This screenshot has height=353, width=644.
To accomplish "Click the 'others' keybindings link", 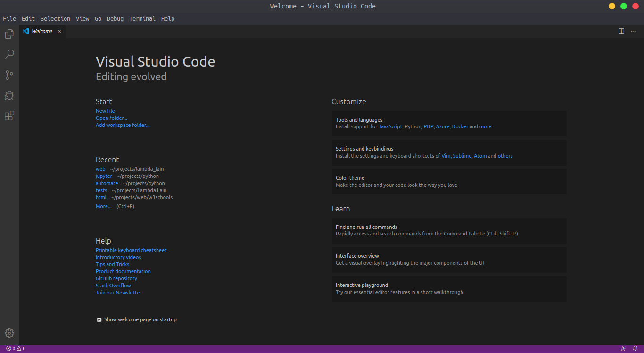I will click(x=505, y=156).
